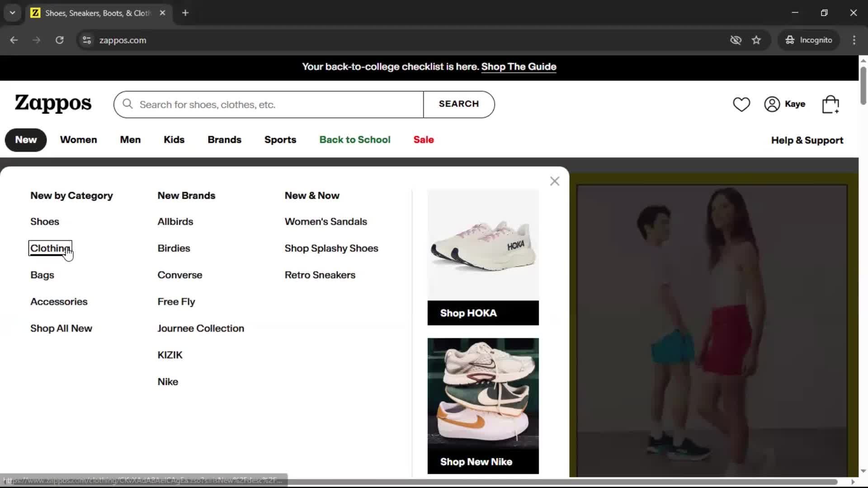Image resolution: width=868 pixels, height=488 pixels.
Task: Click the Kaye account profile icon
Action: click(x=772, y=104)
